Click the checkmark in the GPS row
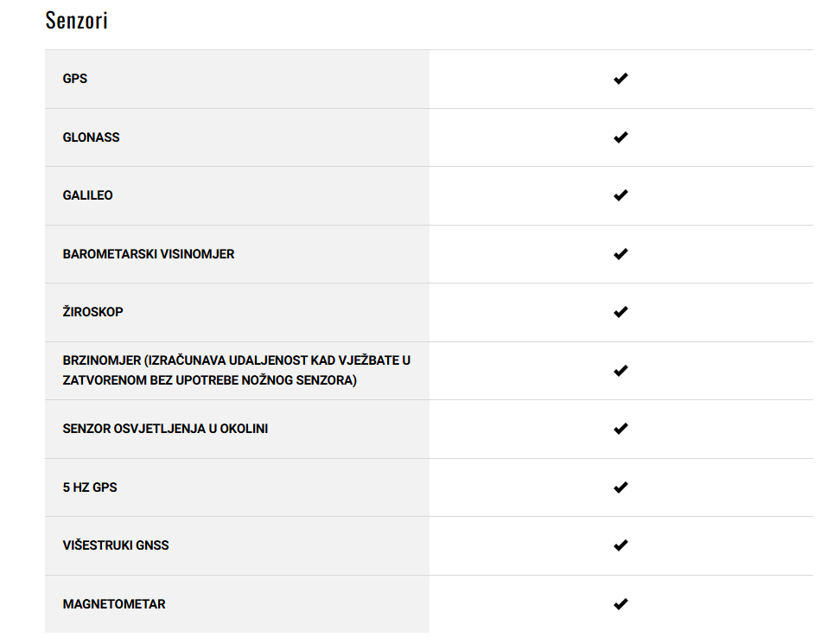 (620, 79)
